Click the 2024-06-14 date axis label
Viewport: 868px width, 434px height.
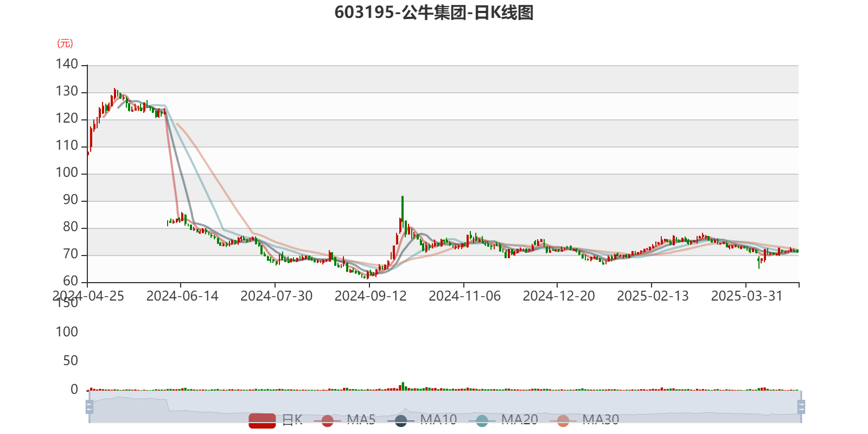[182, 296]
